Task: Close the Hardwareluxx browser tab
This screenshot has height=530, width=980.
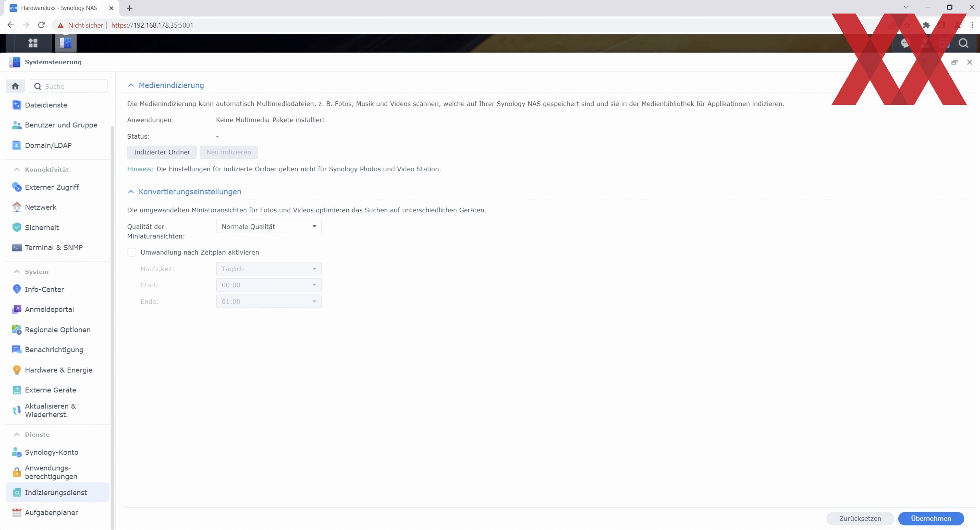Action: (111, 8)
